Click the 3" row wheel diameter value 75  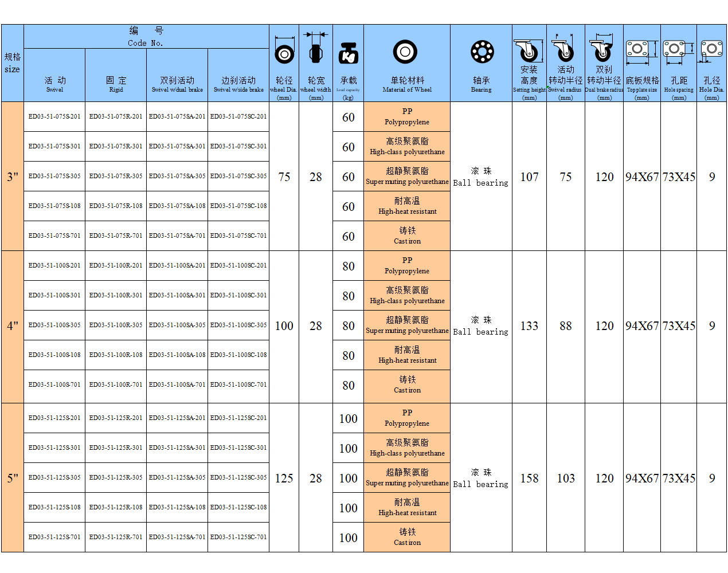coord(284,177)
